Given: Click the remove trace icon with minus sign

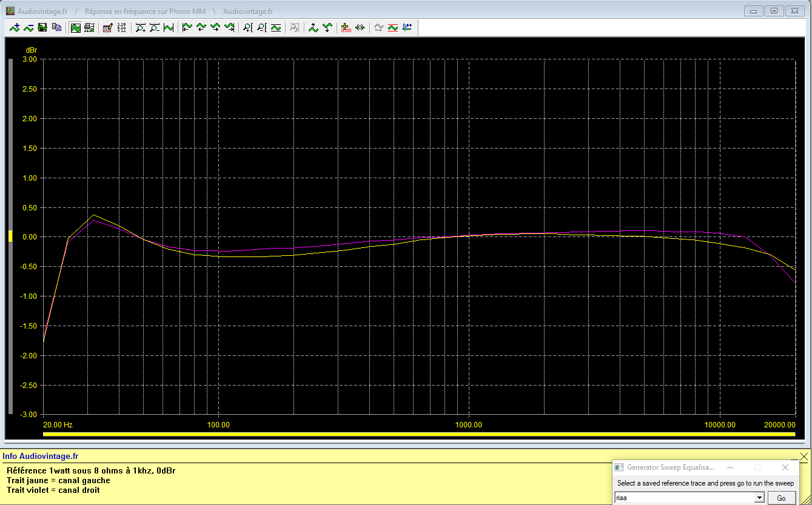Looking at the screenshot, I should 29,27.
